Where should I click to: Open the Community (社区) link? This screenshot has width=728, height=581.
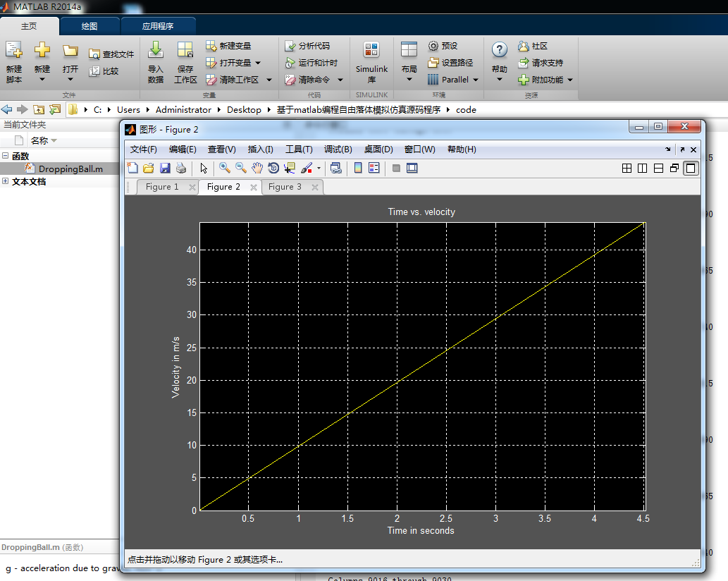[533, 46]
